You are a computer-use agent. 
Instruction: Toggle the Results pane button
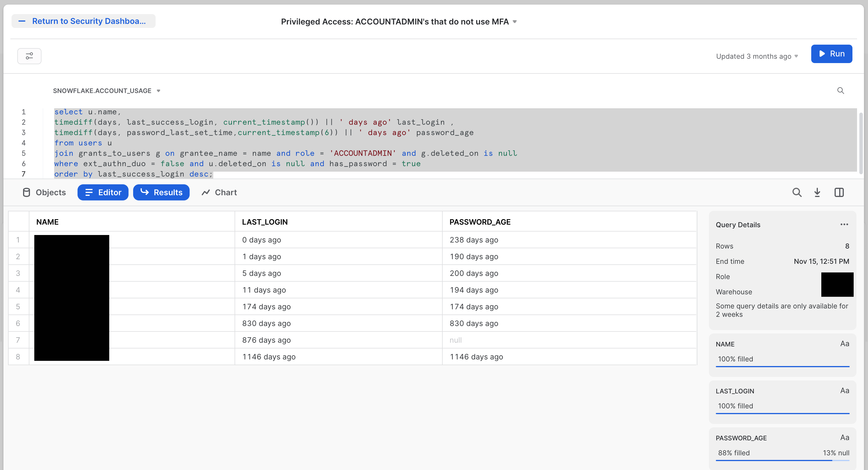click(x=161, y=193)
